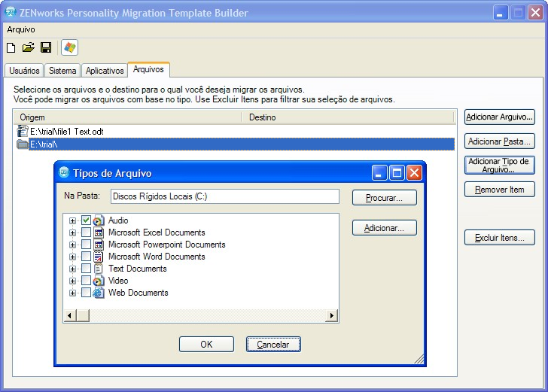This screenshot has height=392, width=548.
Task: Click the ZENworks icon in main title bar
Action: tap(11, 12)
